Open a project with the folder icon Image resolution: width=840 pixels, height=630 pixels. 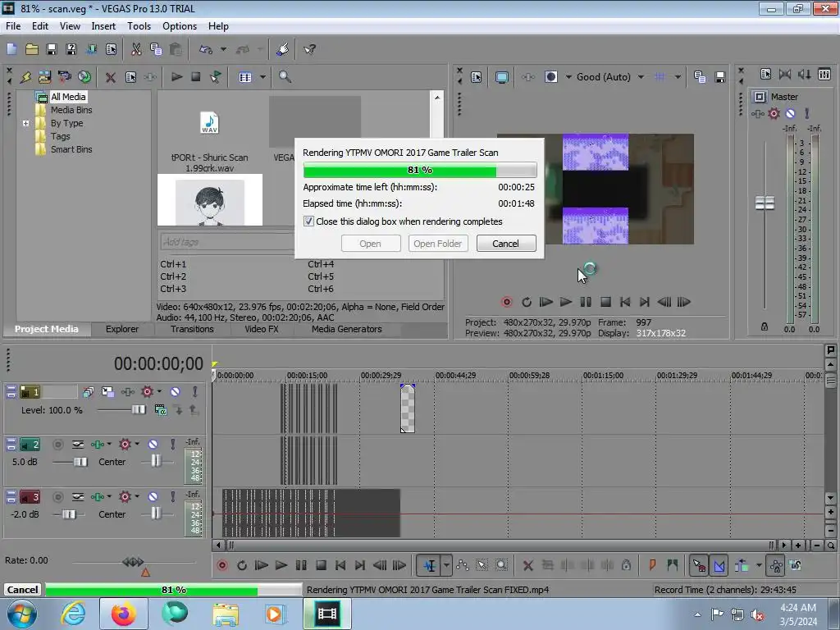pyautogui.click(x=32, y=49)
